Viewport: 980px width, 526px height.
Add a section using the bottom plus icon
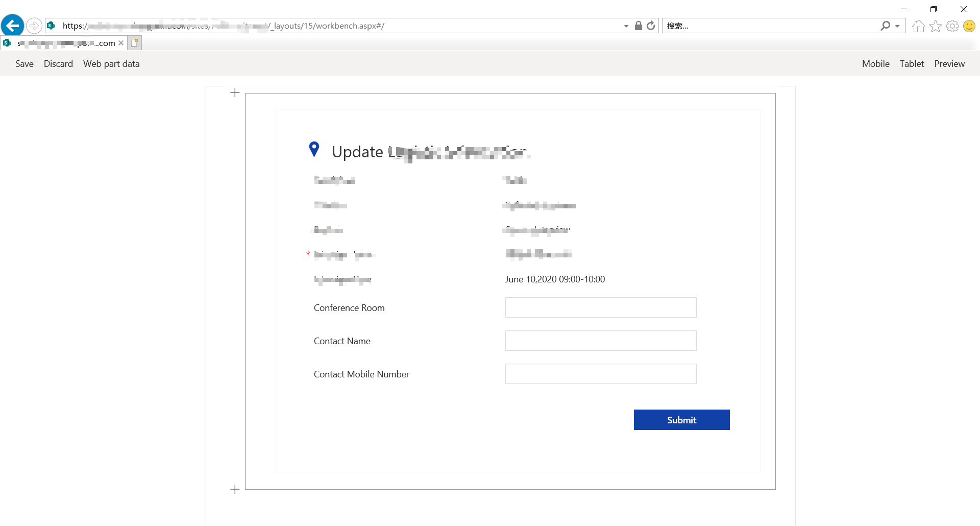[x=234, y=489]
